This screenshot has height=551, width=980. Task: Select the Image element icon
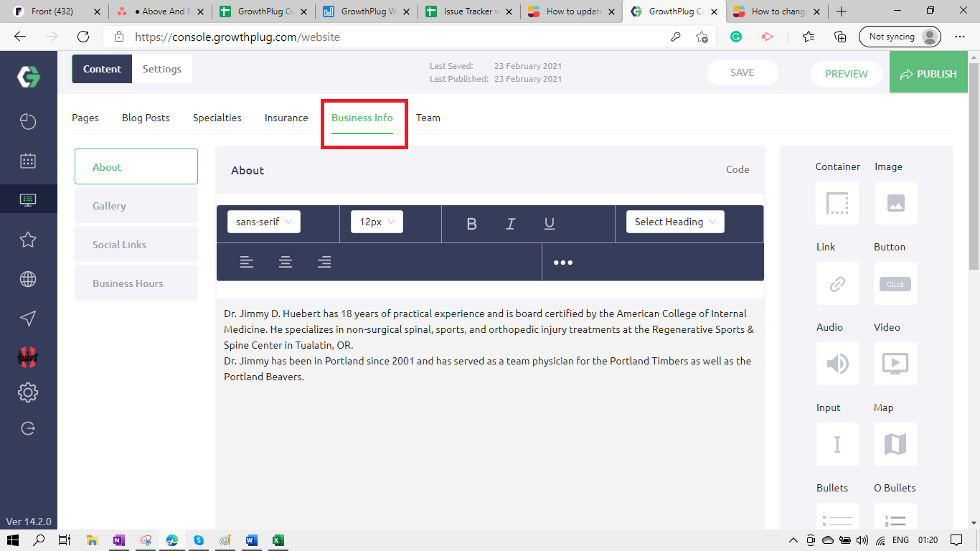click(x=895, y=203)
